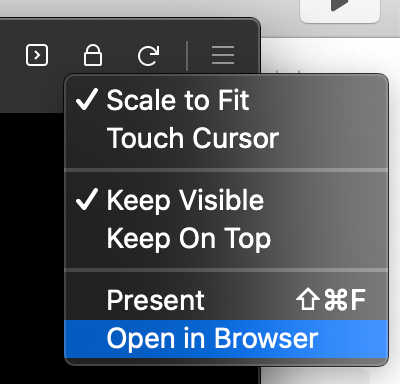Viewport: 400px width, 384px height.
Task: Click the command symbol in Present shortcut
Action: [x=336, y=300]
